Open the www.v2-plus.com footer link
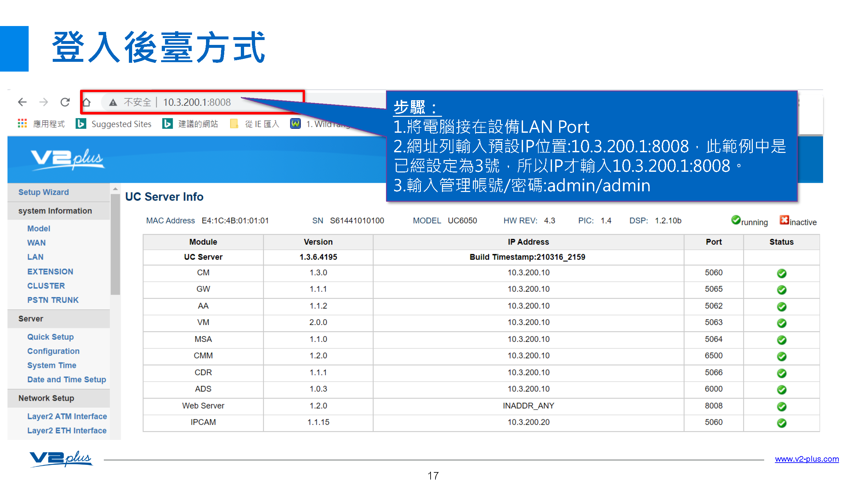The image size is (868, 488). point(807,459)
